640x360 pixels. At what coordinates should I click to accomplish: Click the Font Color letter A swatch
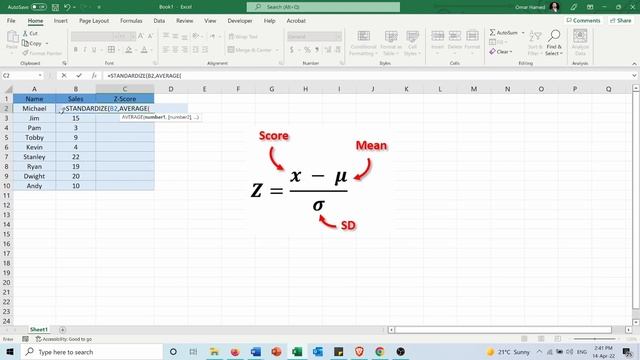144,50
